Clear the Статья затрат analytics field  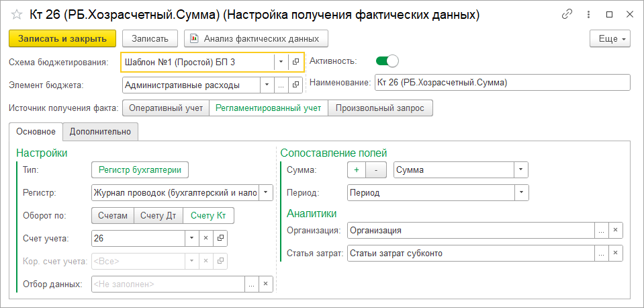pyautogui.click(x=615, y=254)
